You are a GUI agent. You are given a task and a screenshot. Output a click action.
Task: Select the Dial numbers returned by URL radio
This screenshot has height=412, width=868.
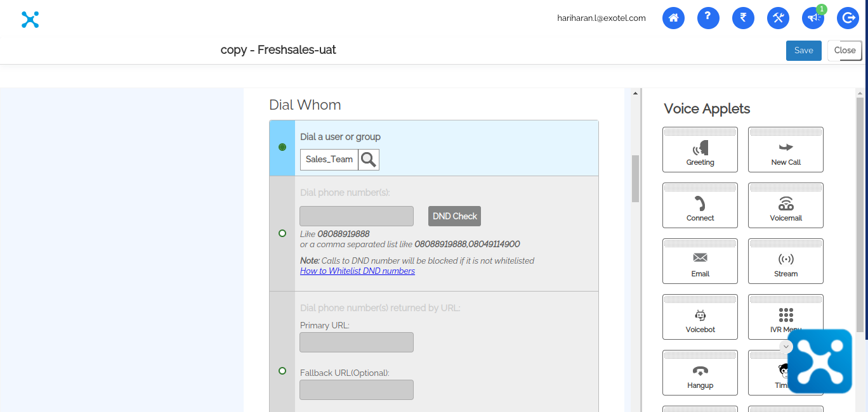click(282, 371)
